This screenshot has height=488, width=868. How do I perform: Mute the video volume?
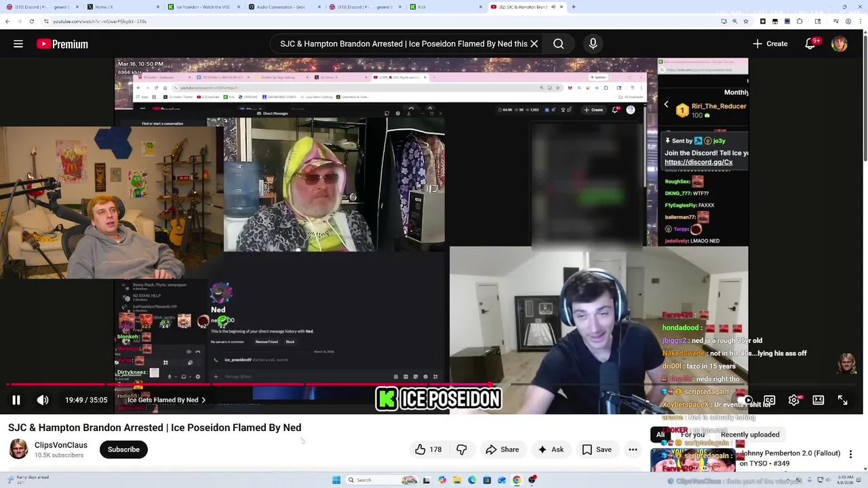pyautogui.click(x=43, y=400)
